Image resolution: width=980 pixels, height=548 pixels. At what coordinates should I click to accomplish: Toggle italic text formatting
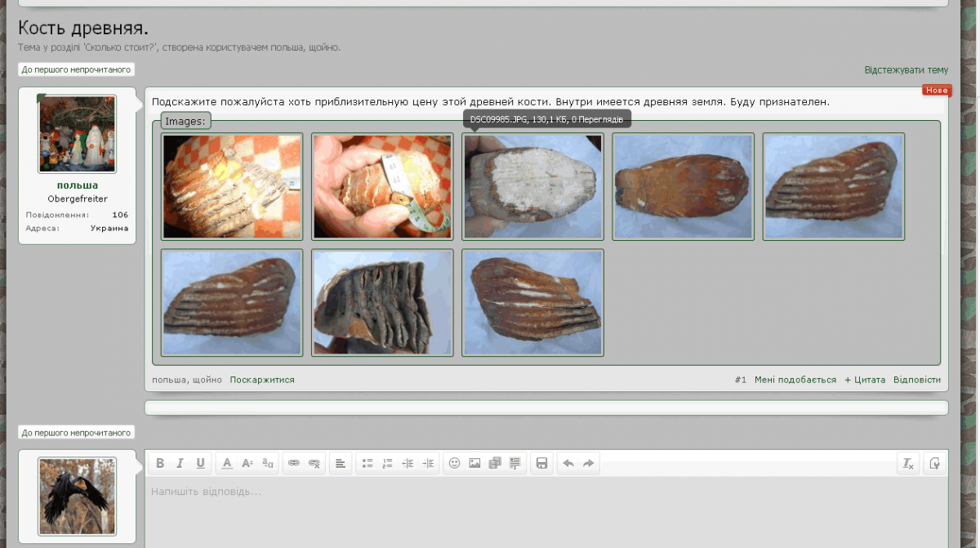click(x=180, y=463)
